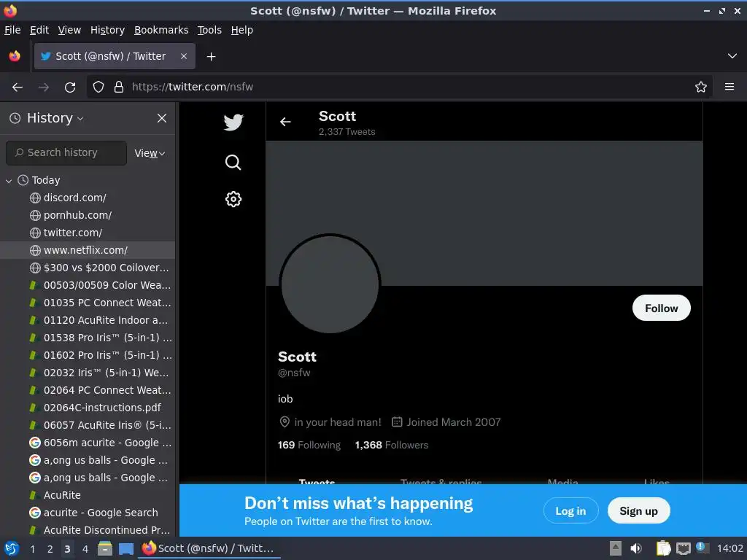The image size is (747, 560).
Task: Click browser Forward arrow button
Action: tap(44, 87)
